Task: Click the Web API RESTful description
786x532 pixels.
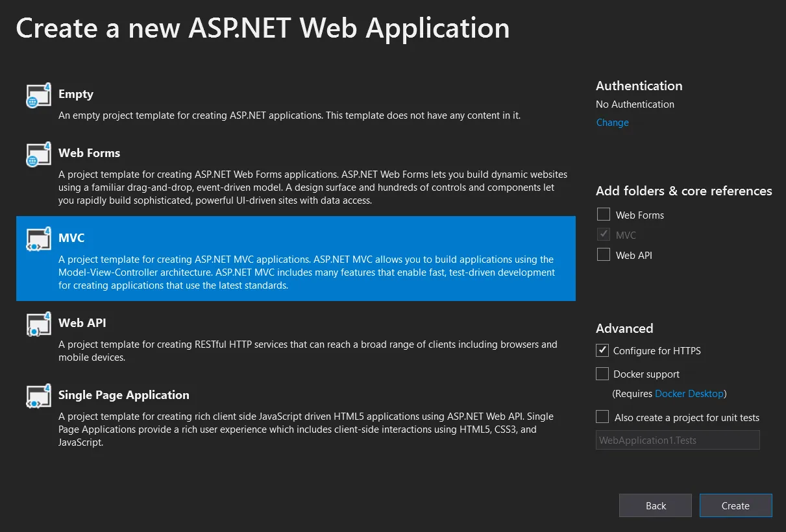Action: [308, 351]
